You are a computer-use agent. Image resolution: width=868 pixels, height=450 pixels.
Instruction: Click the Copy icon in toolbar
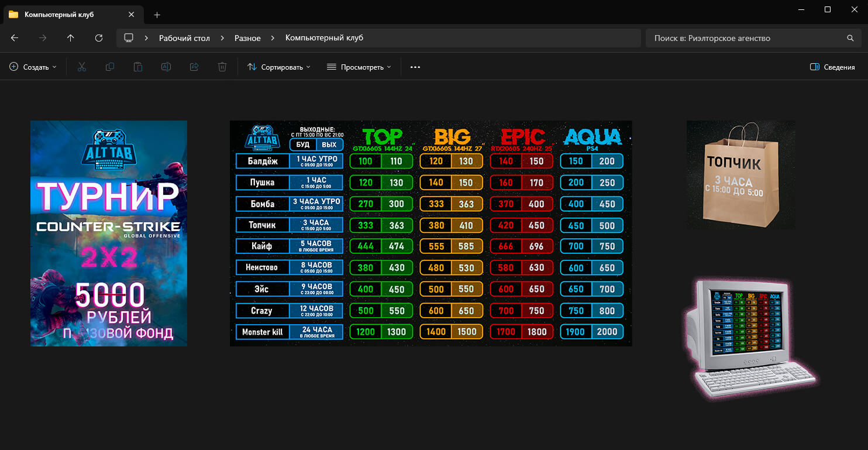tap(110, 67)
